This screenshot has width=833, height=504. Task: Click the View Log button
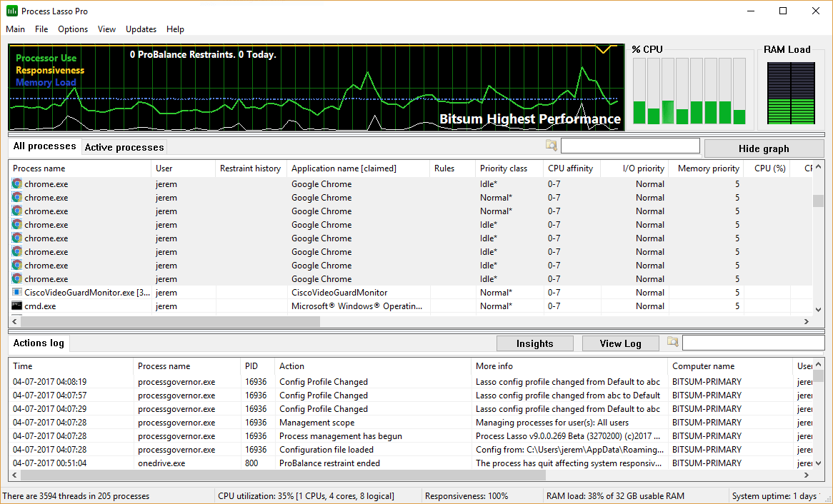(x=620, y=343)
